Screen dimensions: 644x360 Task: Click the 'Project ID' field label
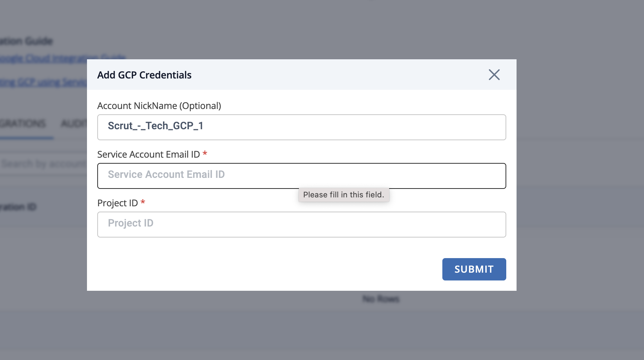(x=118, y=203)
